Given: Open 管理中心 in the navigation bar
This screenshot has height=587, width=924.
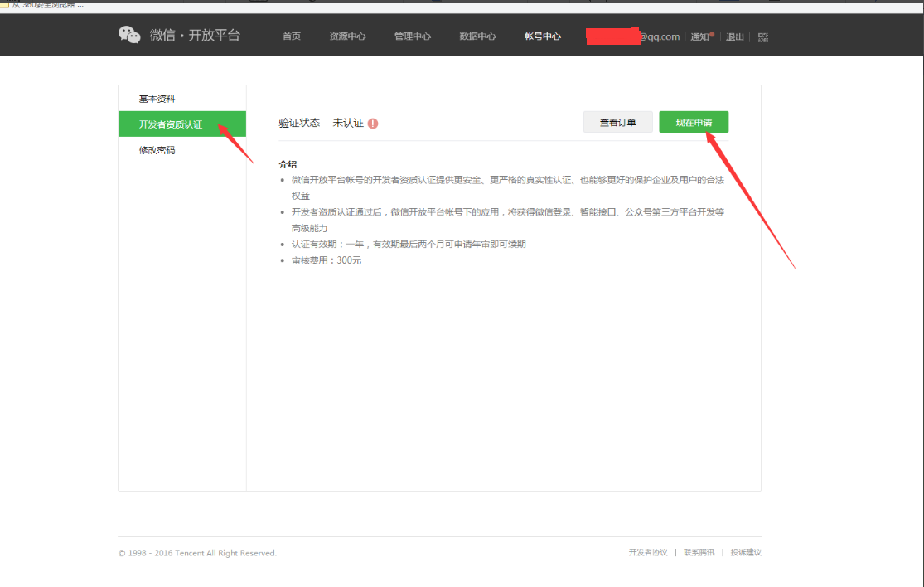Looking at the screenshot, I should click(x=412, y=36).
